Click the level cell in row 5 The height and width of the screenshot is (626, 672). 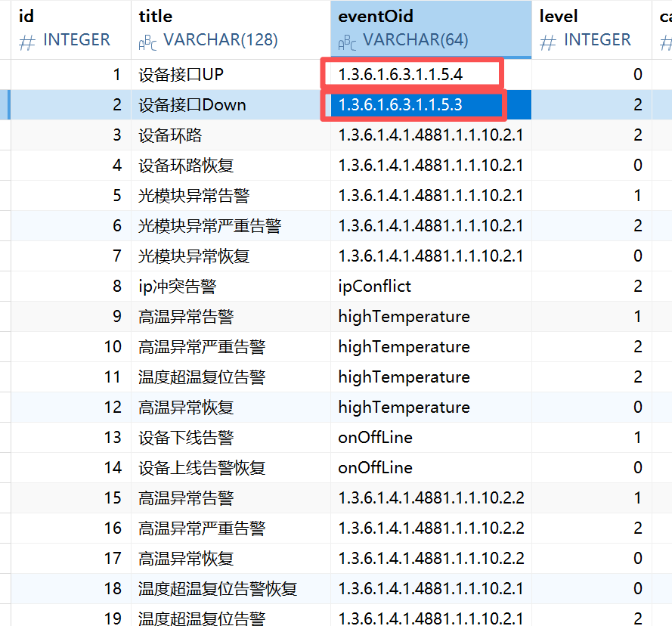(x=636, y=195)
